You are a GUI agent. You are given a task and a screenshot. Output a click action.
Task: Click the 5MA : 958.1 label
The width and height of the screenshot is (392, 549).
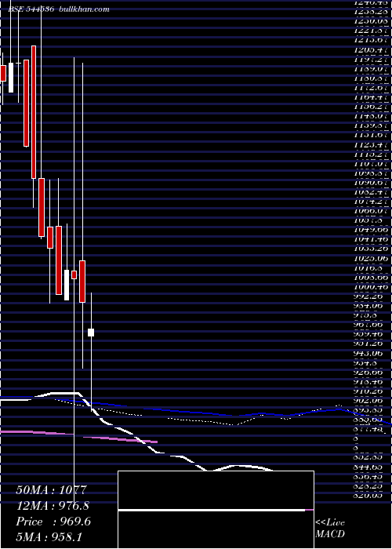pos(49,536)
